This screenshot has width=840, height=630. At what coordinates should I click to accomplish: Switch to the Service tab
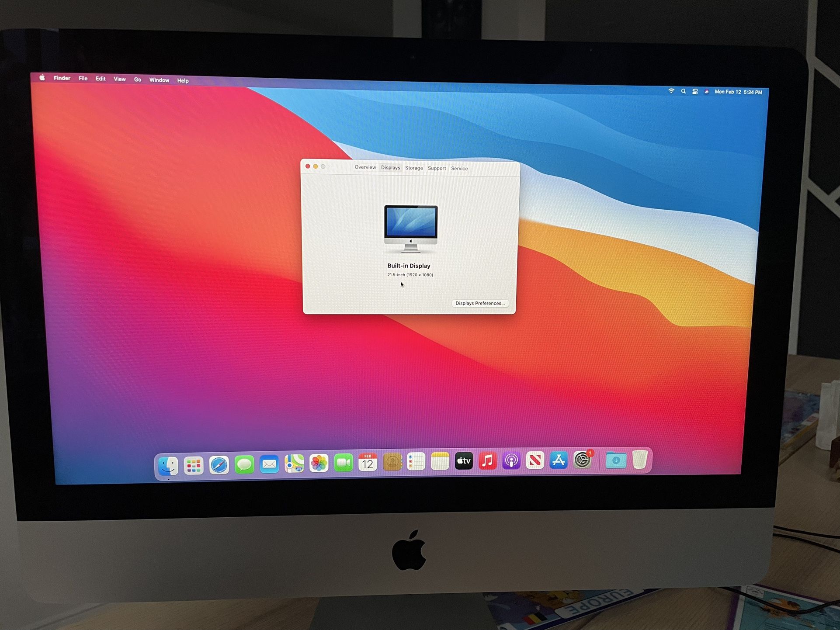[459, 168]
